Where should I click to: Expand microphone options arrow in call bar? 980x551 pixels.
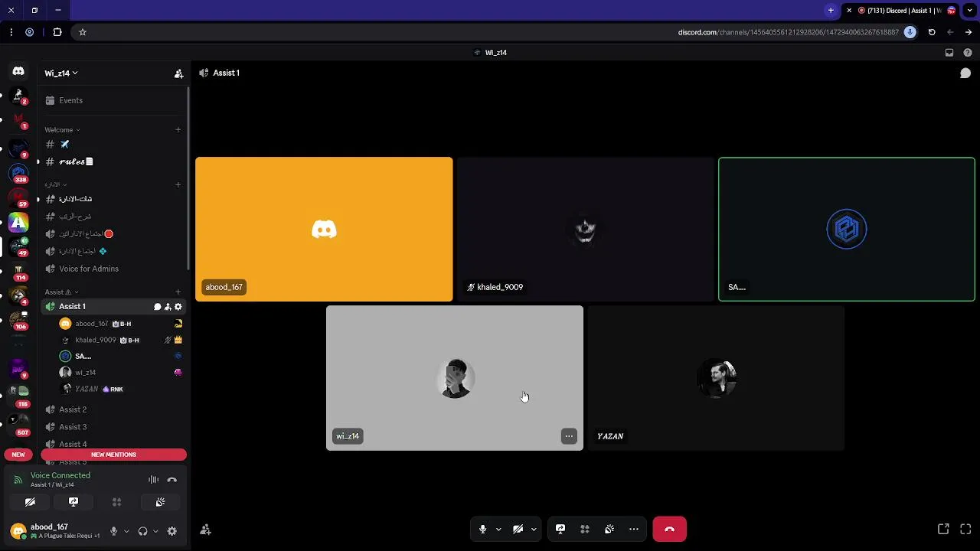coord(498,529)
